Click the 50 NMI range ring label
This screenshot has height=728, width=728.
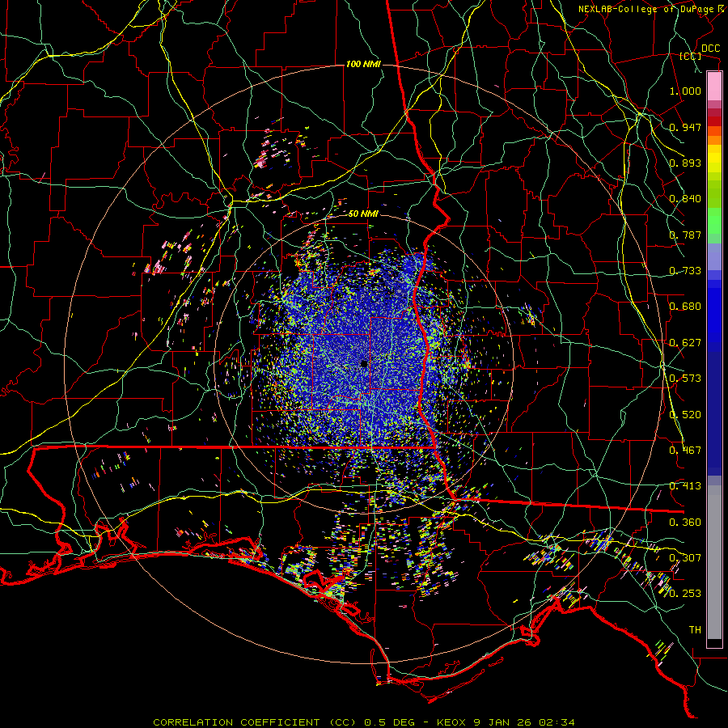(363, 214)
